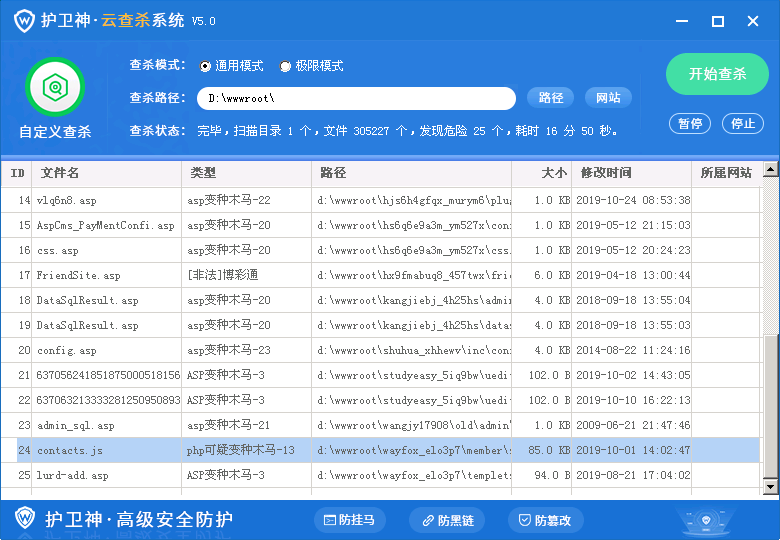Click the path containing hx9fmabuq8_457twx
Viewport: 780px width, 540px height.
pos(414,275)
